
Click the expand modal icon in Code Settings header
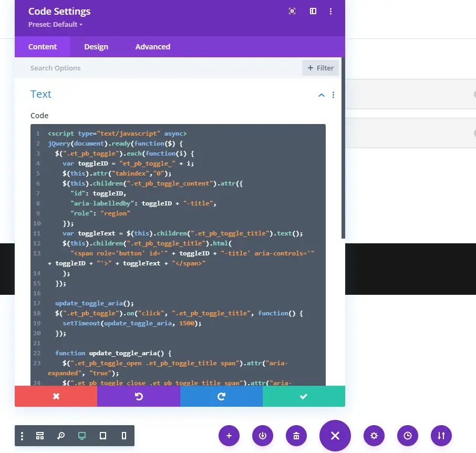292,11
